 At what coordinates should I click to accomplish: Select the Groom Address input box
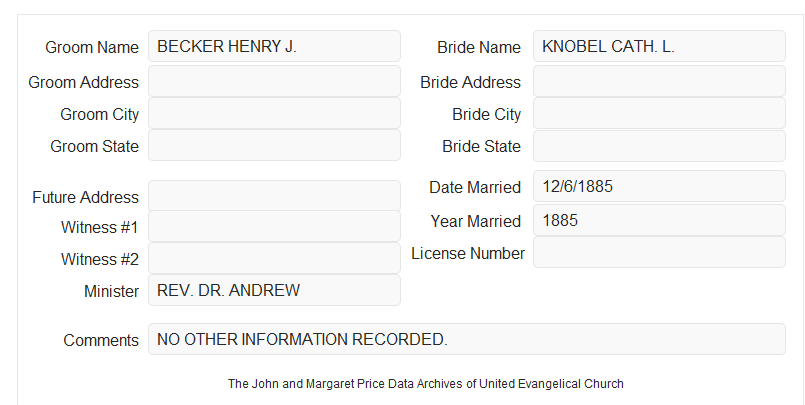click(x=274, y=81)
